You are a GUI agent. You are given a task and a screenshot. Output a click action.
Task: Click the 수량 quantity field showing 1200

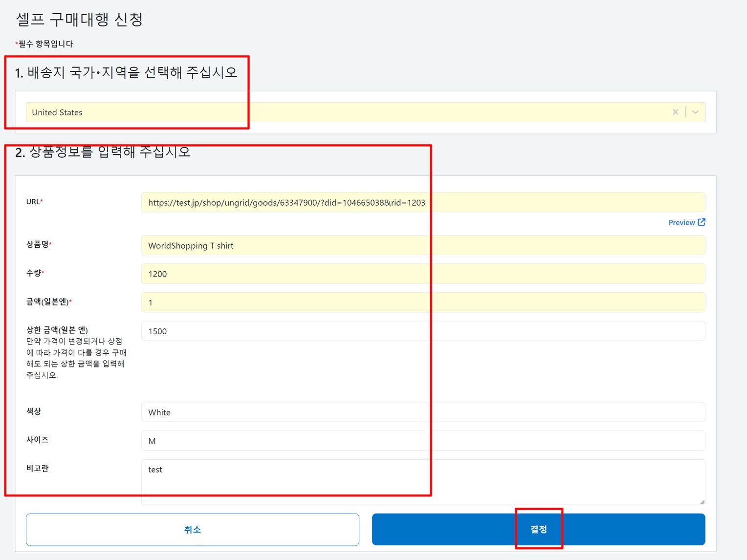[x=342, y=274]
